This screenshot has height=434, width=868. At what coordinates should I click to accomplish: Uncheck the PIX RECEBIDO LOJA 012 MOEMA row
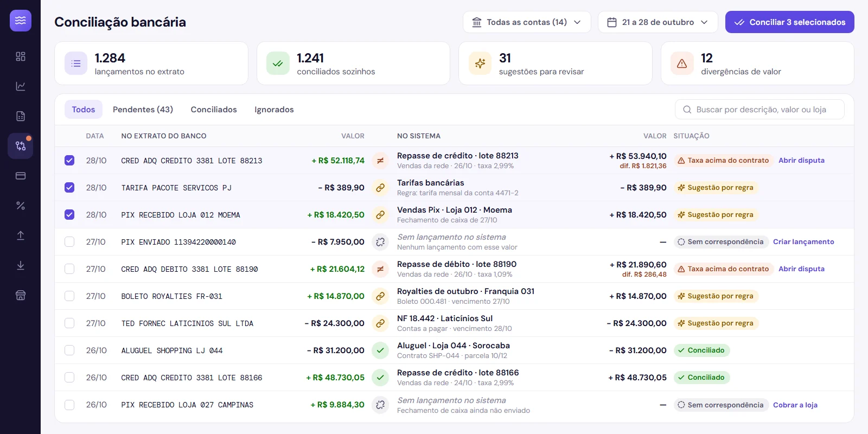69,215
